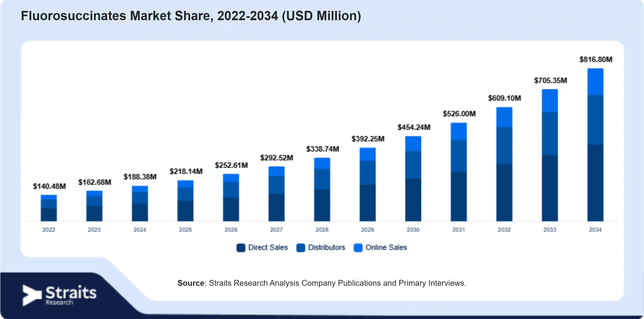The width and height of the screenshot is (644, 319).
Task: Click the Direct Sales segment of 2032 bar
Action: point(504,193)
